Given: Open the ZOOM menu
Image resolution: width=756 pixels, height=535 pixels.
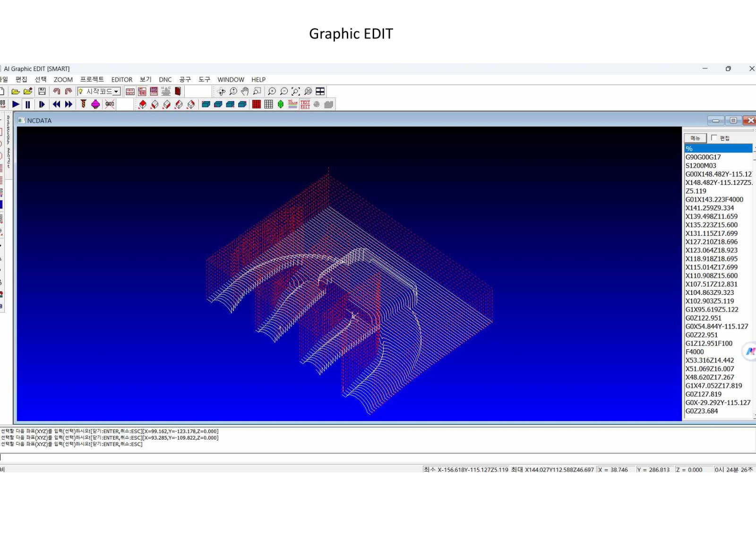Looking at the screenshot, I should click(x=63, y=79).
